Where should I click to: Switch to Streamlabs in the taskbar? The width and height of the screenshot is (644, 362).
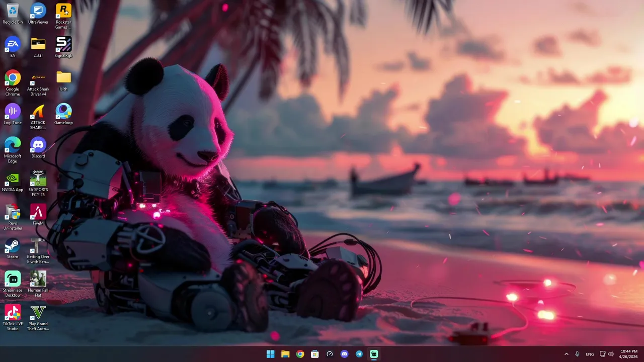coord(374,354)
